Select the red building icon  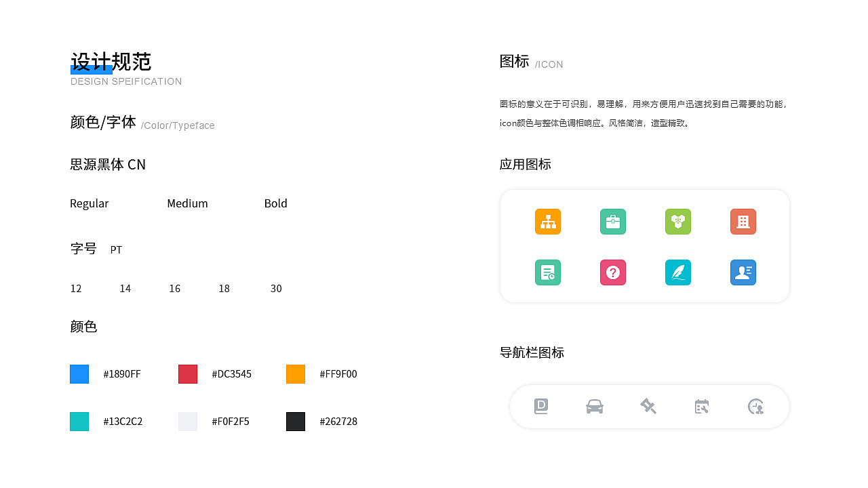(743, 222)
